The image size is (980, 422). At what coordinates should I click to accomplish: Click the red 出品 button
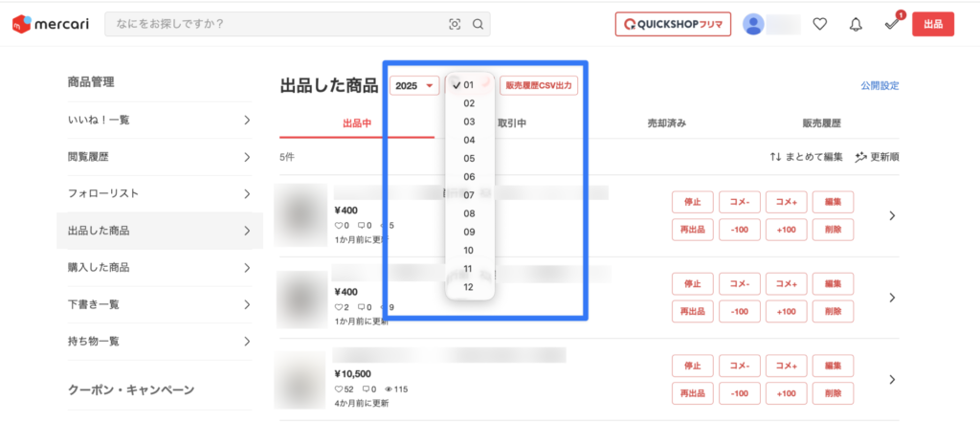(933, 24)
